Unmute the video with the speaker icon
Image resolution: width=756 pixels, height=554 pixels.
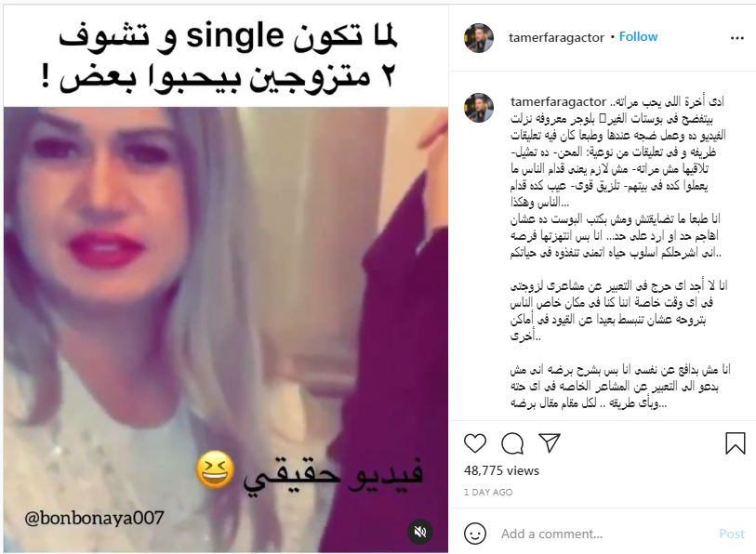420,532
